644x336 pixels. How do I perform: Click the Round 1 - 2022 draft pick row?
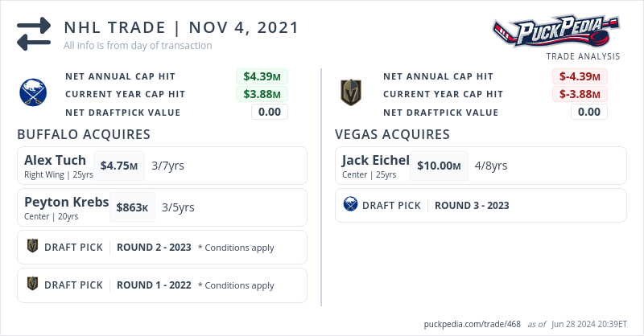tap(161, 285)
